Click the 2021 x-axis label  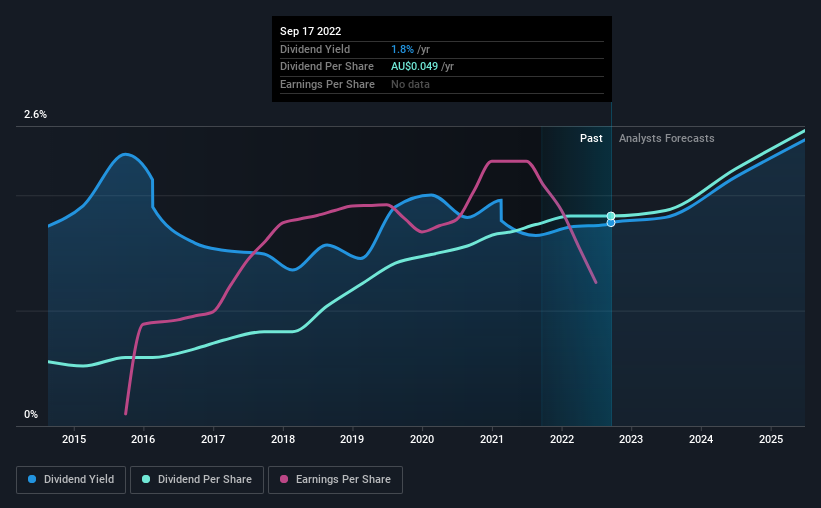click(492, 439)
